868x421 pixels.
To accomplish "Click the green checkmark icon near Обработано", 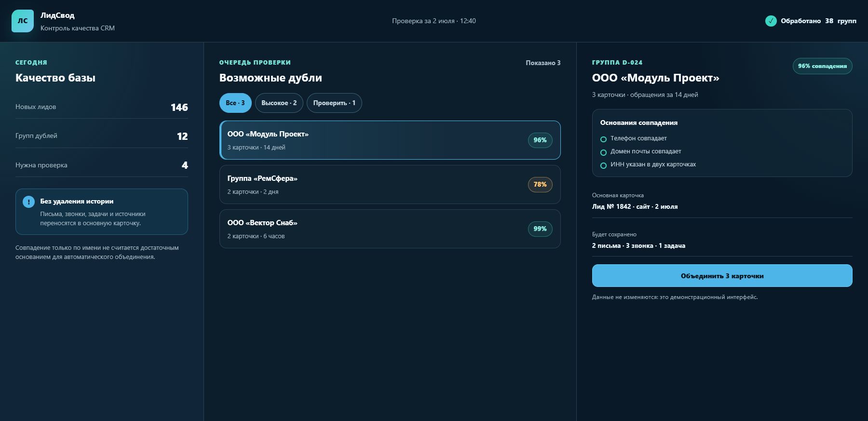I will tap(771, 21).
